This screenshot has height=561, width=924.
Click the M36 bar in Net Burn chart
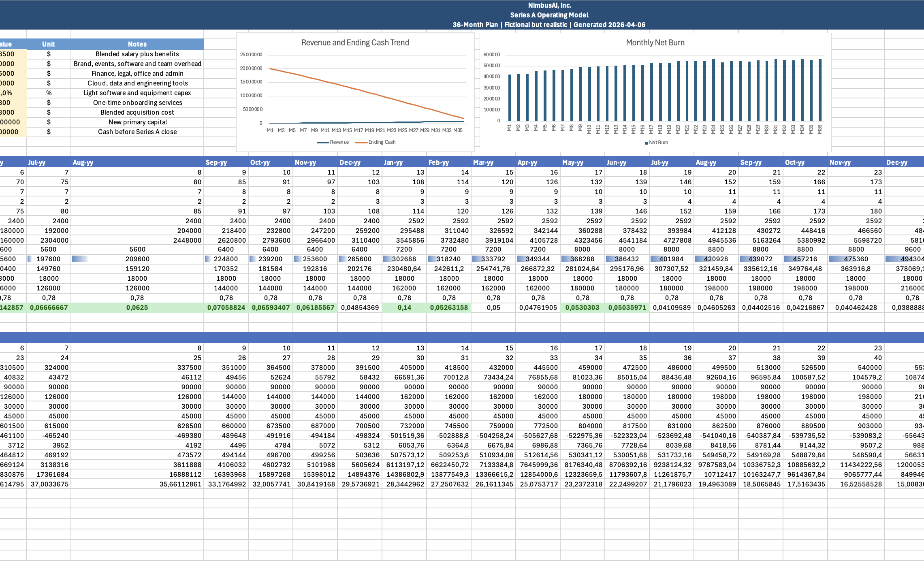pyautogui.click(x=820, y=90)
